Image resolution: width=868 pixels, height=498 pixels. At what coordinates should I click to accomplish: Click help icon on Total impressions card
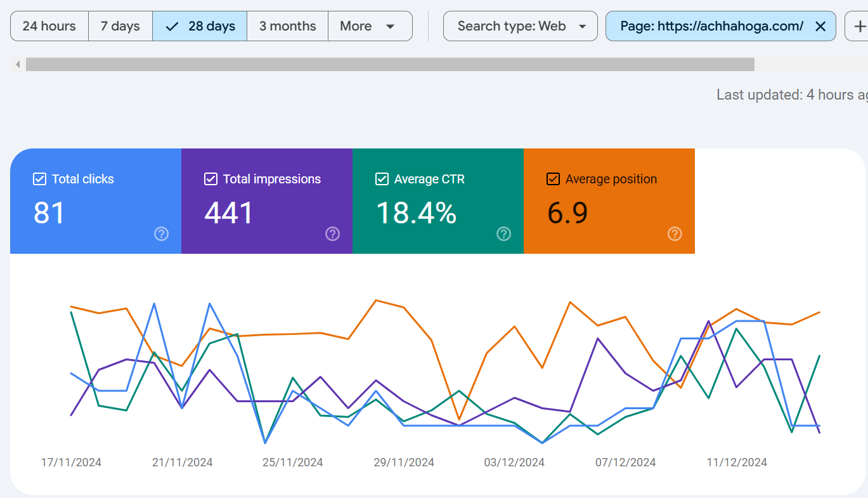point(333,234)
